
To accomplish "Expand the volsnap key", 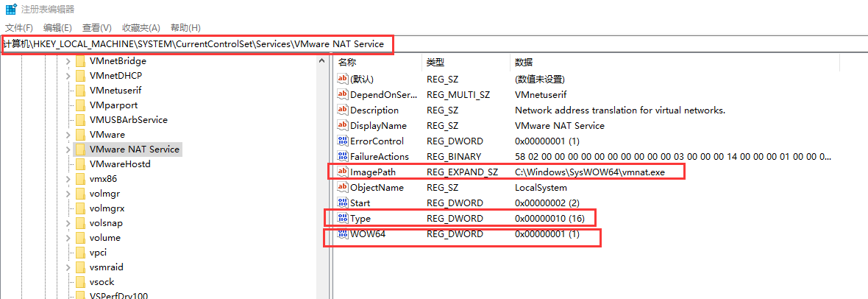I will (68, 223).
